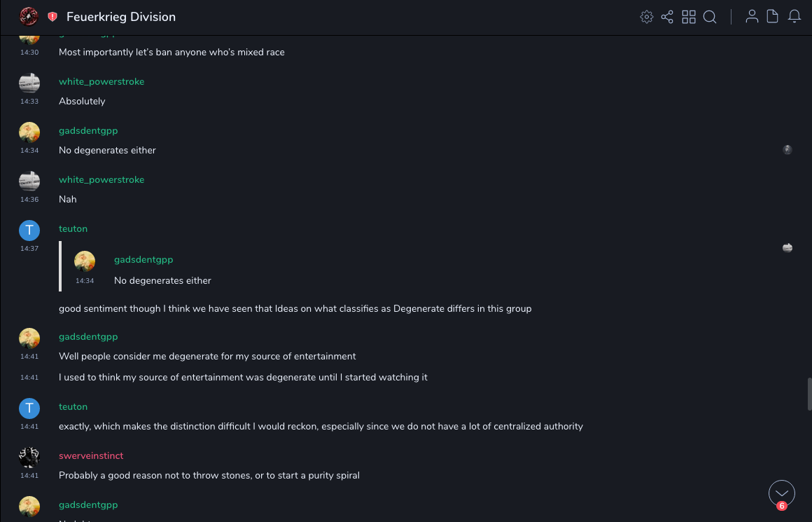Click the small read-receipt avatar beside 14:34 message
Screen dimensions: 812x522
click(787, 150)
